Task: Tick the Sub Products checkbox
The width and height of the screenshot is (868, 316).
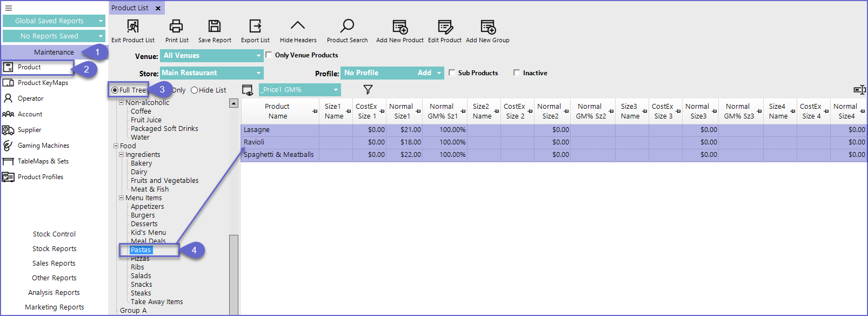Action: click(x=452, y=73)
